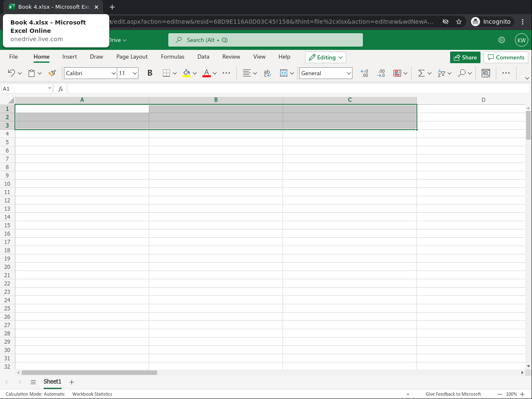Open the Chrome three-dot menu
532x399 pixels.
(522, 22)
